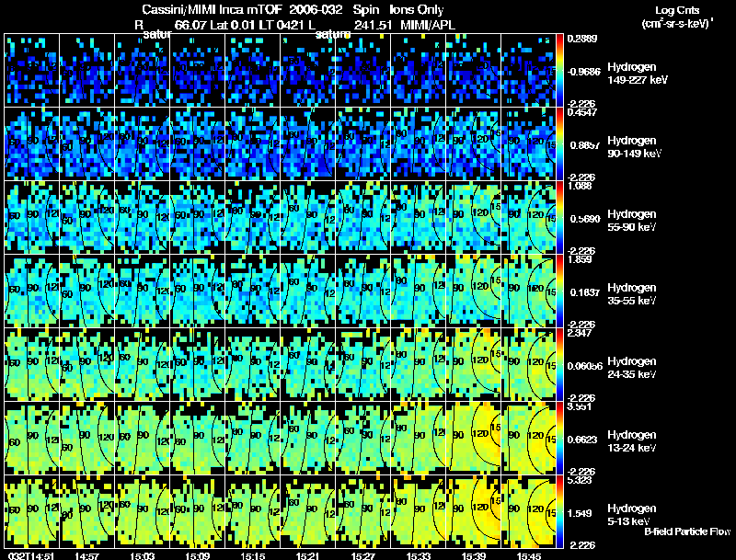Click the color bar beside the 90-149 keV row
Image resolution: width=736 pixels, height=560 pixels.
pyautogui.click(x=560, y=144)
